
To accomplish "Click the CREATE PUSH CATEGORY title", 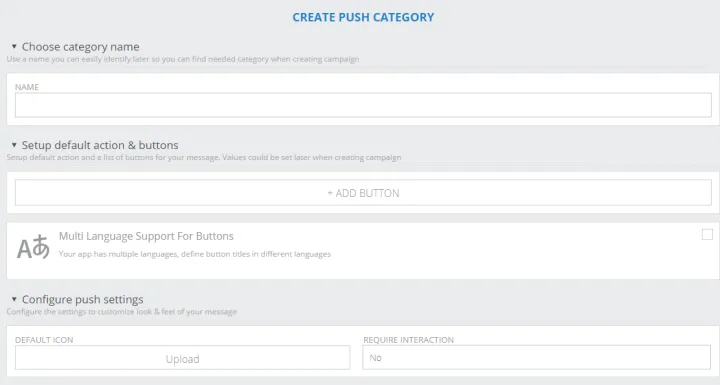I will click(363, 17).
